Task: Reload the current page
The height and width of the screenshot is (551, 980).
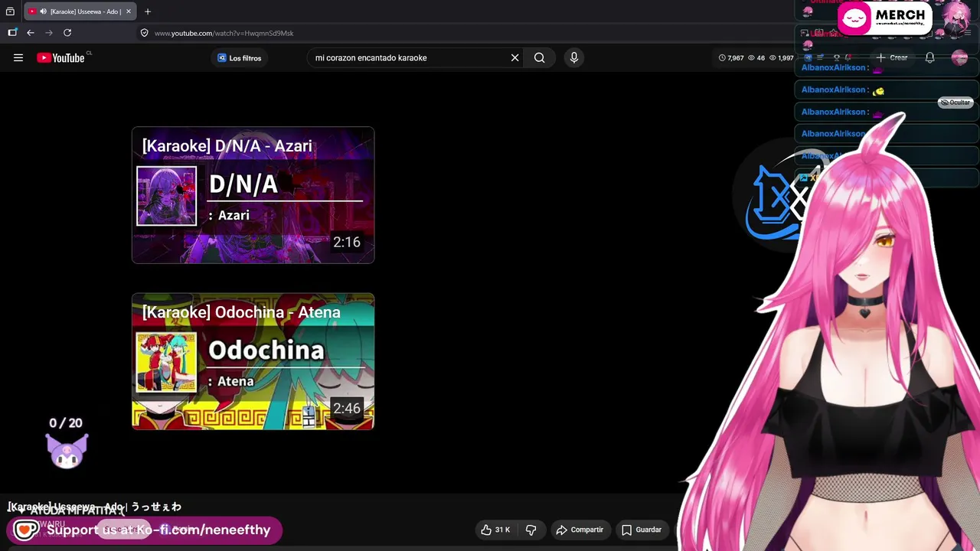Action: [67, 33]
